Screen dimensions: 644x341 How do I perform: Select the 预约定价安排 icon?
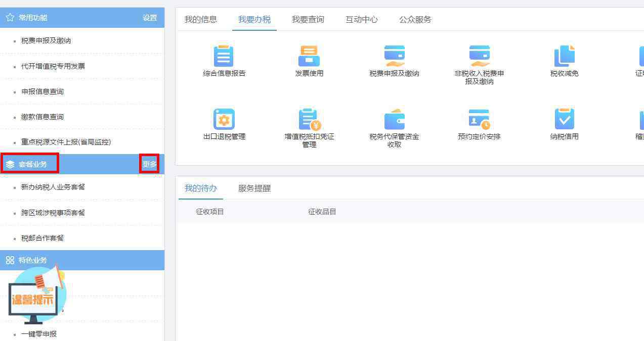click(479, 119)
